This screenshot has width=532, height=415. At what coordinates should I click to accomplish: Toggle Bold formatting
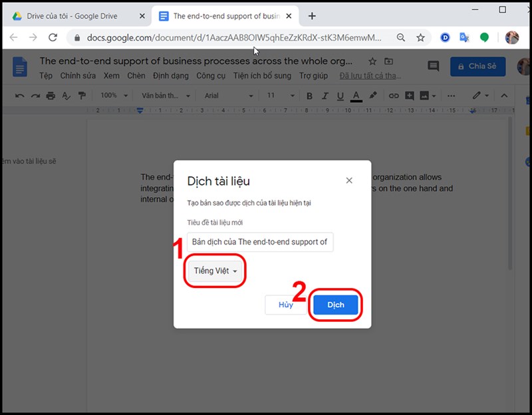click(x=308, y=96)
